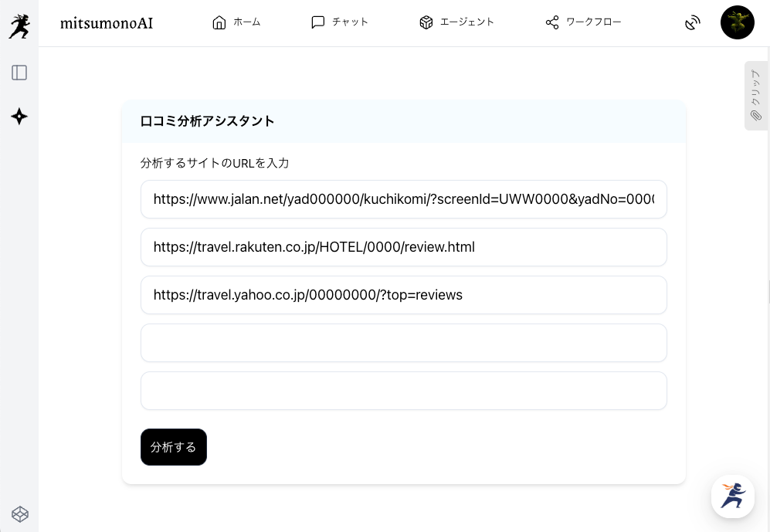Click the jalan.net URL input field
770x532 pixels.
(x=403, y=199)
